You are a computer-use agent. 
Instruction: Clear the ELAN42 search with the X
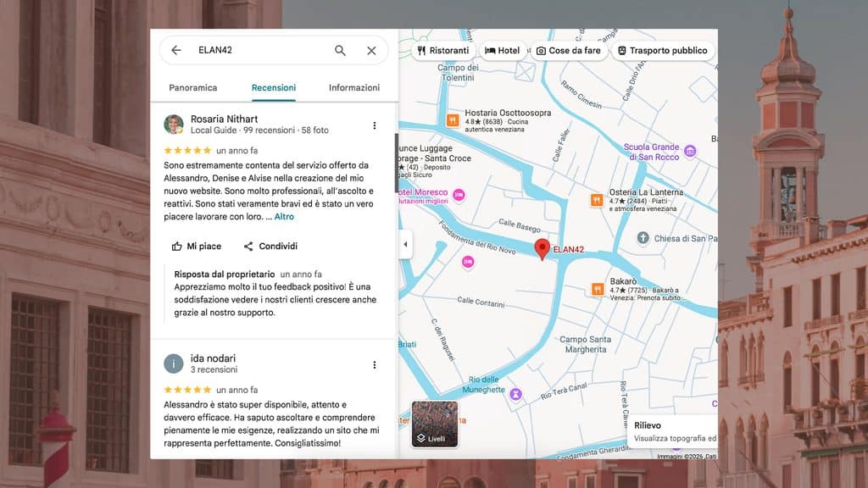click(371, 50)
